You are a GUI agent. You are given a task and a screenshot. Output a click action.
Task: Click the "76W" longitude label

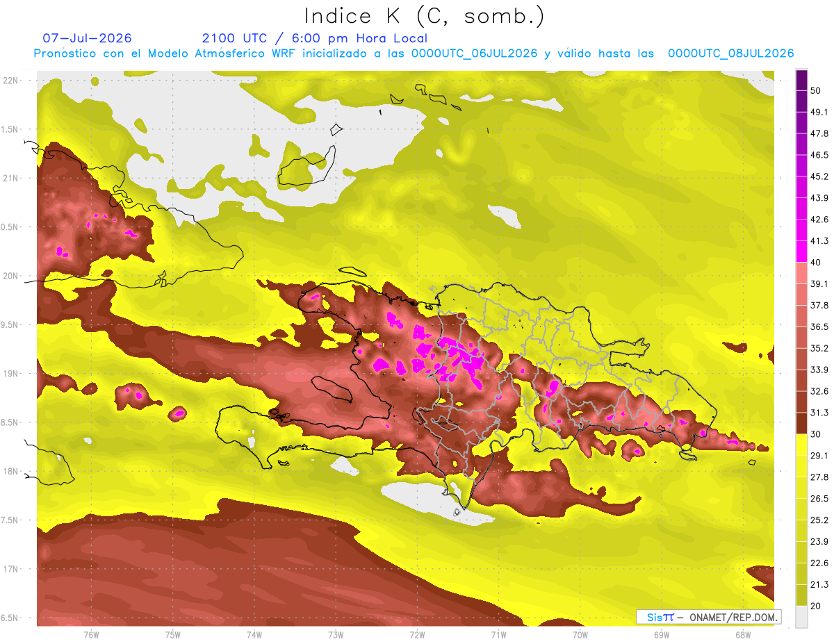pos(91,635)
